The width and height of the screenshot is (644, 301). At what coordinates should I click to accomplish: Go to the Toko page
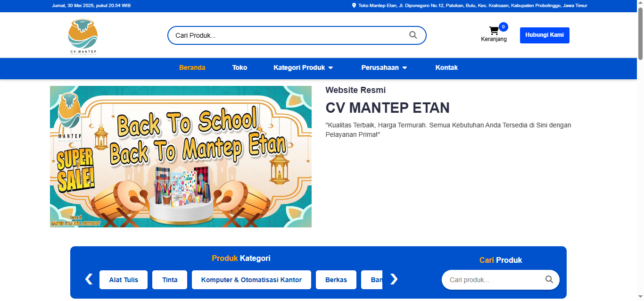point(239,67)
